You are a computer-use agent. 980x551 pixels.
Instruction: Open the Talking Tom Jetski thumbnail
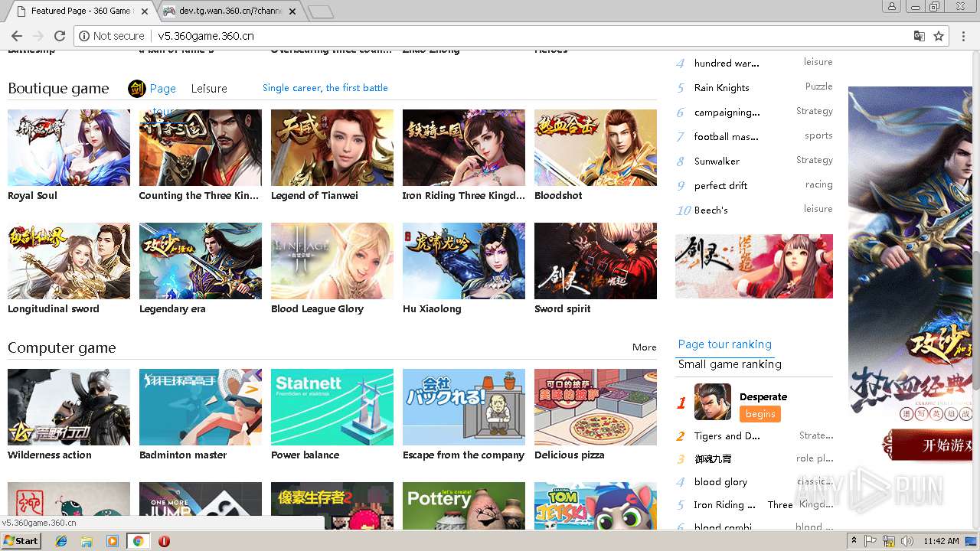tap(596, 506)
